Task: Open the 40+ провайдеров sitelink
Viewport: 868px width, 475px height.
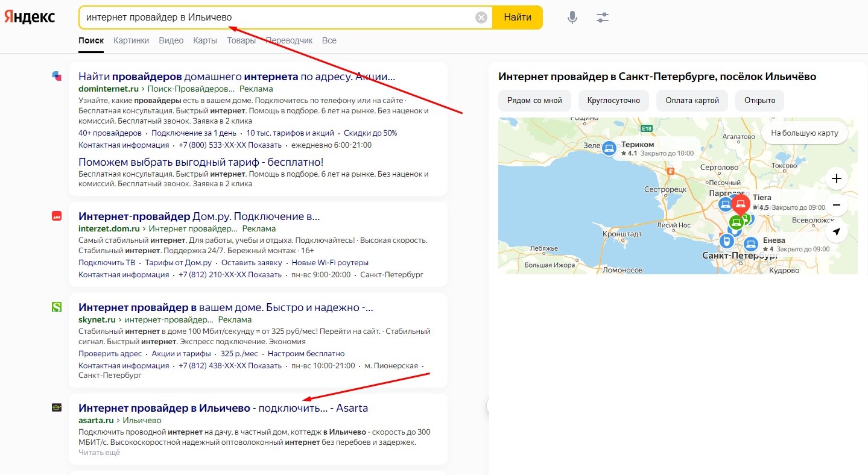Action: 110,133
